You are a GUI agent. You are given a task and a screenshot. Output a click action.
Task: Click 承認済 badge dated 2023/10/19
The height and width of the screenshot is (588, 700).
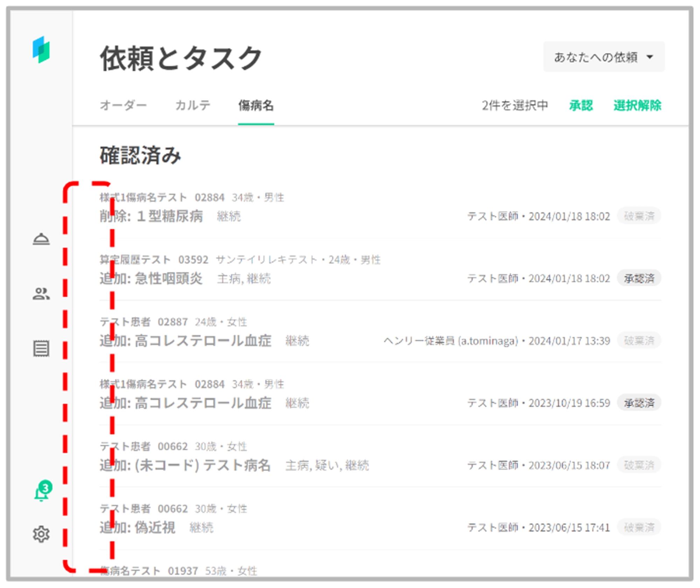(639, 403)
